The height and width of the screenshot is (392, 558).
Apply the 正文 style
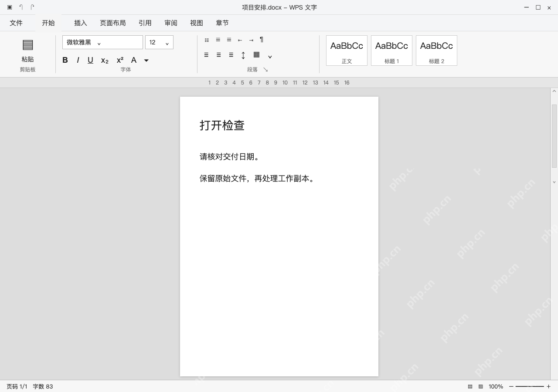(x=347, y=51)
